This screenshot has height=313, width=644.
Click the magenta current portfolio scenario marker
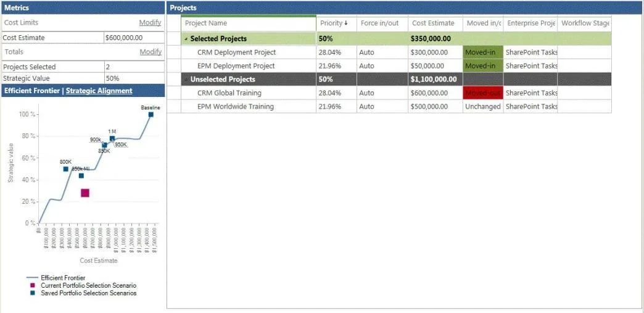85,193
